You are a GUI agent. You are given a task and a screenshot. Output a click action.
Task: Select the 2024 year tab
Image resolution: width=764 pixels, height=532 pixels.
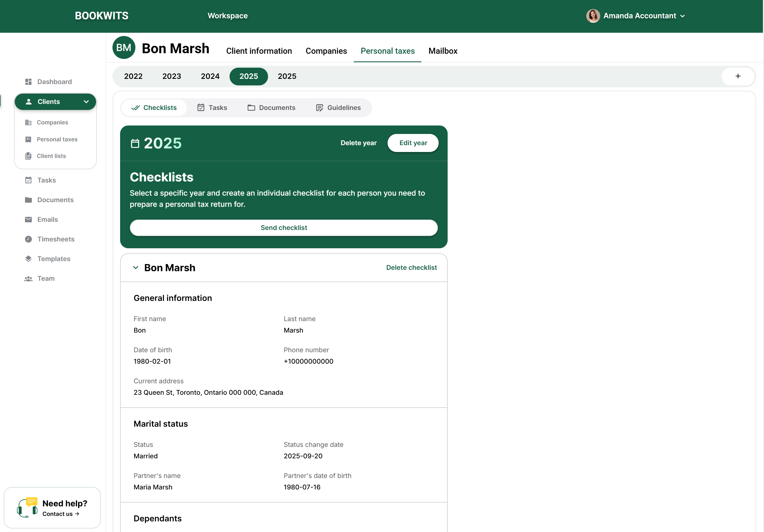[x=210, y=76]
